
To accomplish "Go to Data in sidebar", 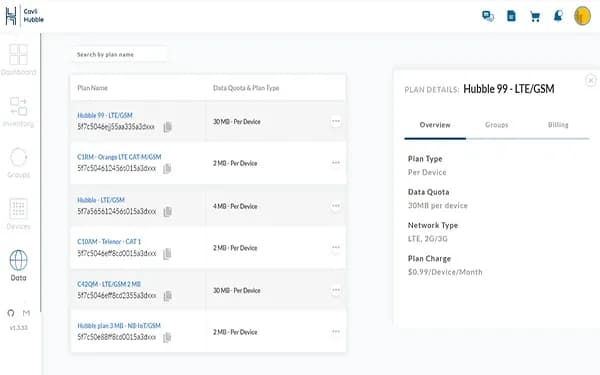I will (x=18, y=266).
